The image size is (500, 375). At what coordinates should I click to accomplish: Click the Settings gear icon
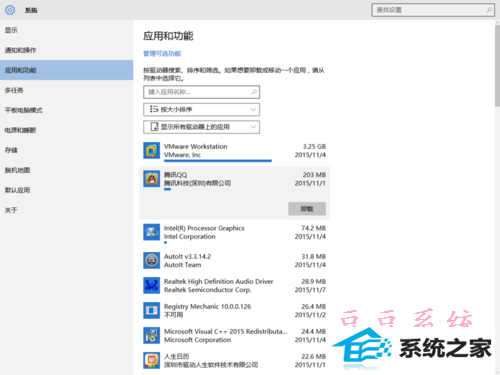pos(10,10)
